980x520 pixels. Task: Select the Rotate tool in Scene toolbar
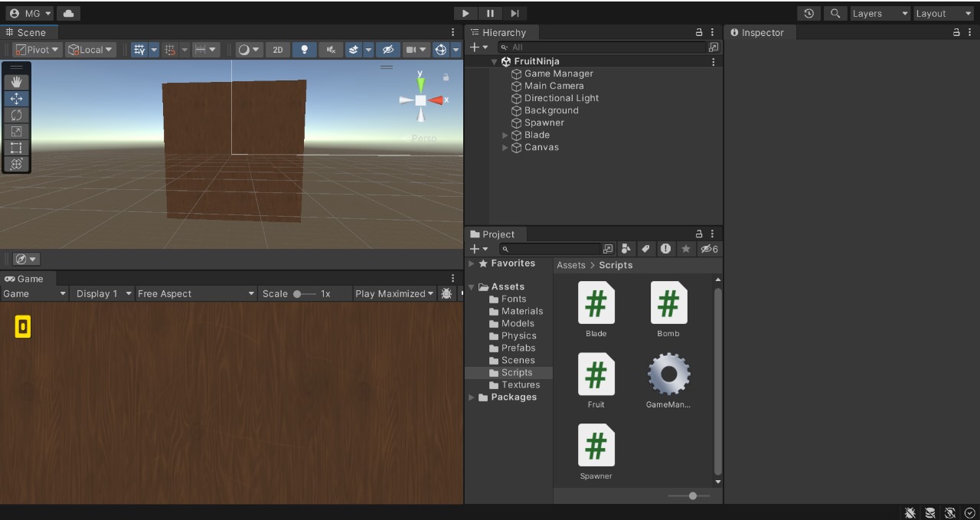(x=16, y=115)
